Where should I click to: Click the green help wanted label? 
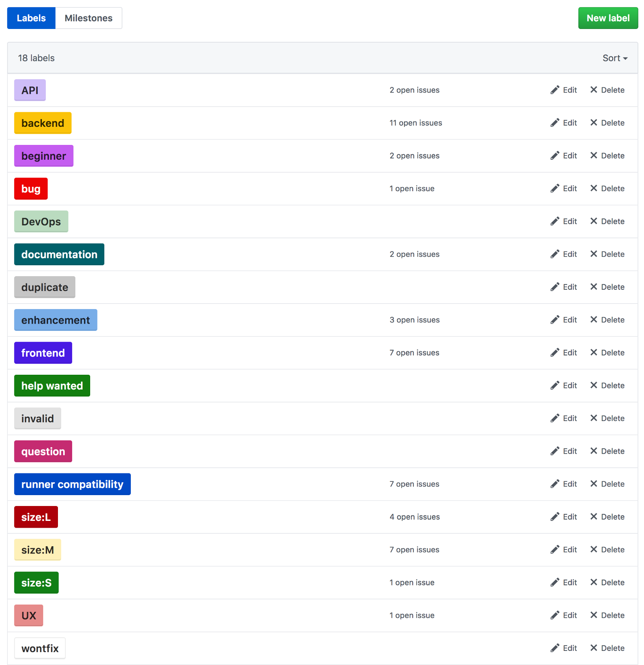(x=52, y=386)
